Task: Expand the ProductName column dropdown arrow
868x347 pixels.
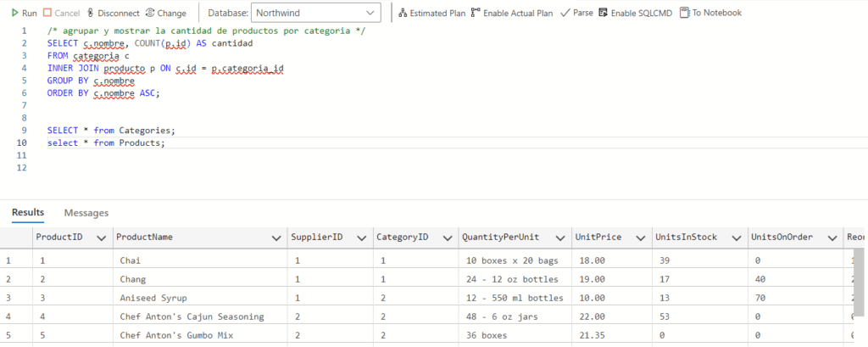Action: pos(275,238)
